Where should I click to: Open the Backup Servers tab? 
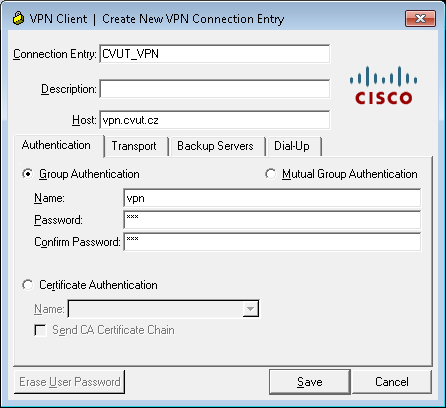click(x=215, y=146)
